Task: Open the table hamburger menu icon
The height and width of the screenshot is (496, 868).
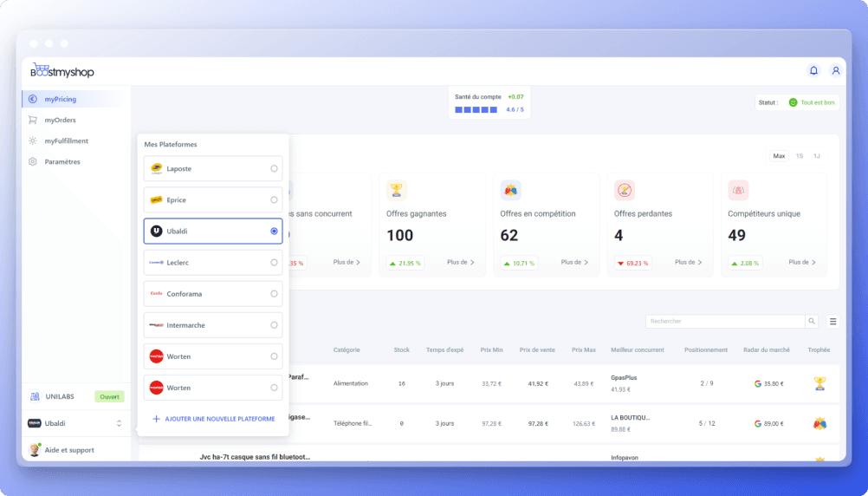Action: pos(832,322)
